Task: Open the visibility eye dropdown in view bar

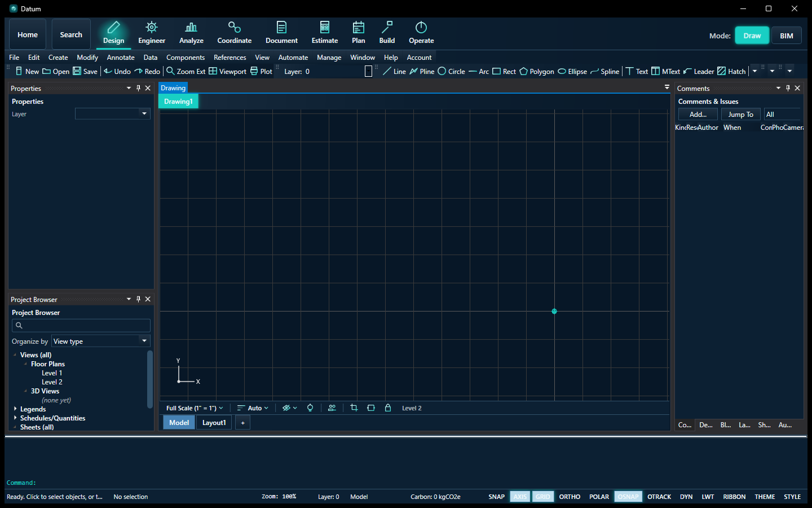Action: 289,408
